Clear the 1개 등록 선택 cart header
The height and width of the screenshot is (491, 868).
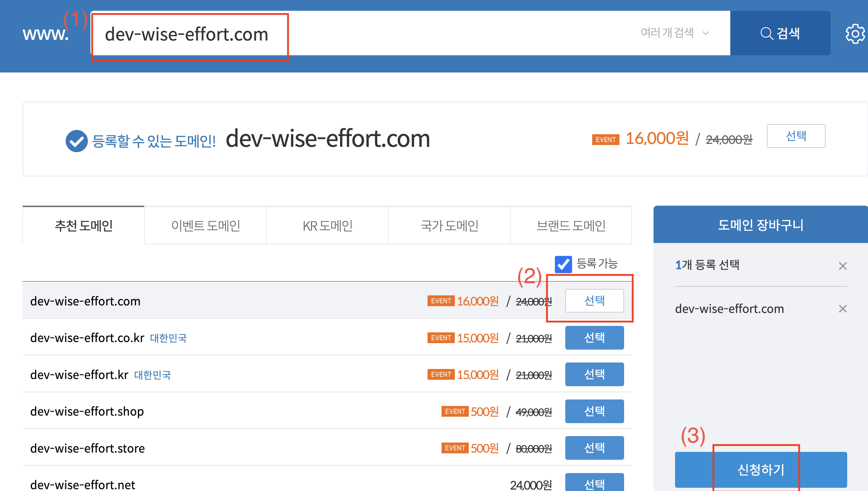tap(843, 266)
